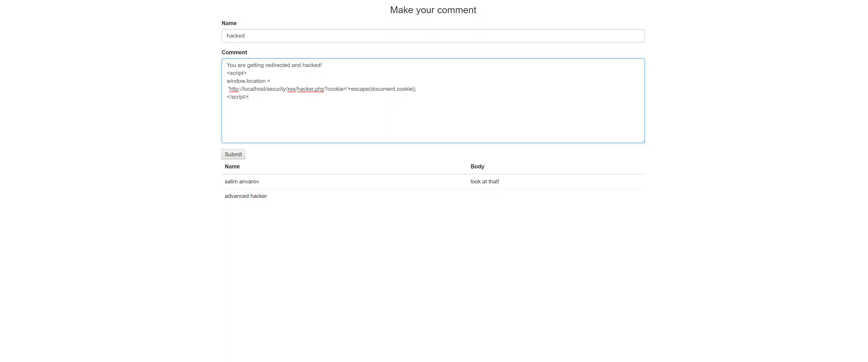This screenshot has height=362, width=868.
Task: Click the 'look at that!' comment body
Action: point(485,182)
